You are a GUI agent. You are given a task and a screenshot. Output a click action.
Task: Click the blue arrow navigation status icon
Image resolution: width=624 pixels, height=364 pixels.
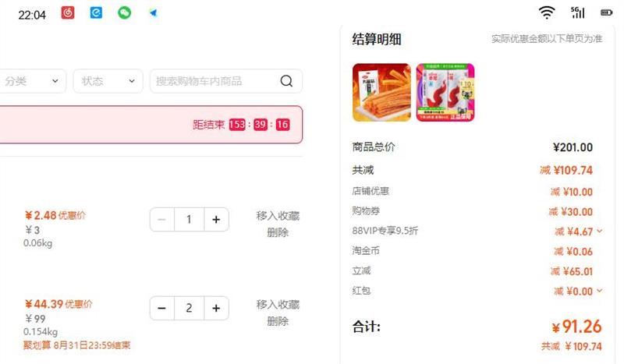click(153, 13)
